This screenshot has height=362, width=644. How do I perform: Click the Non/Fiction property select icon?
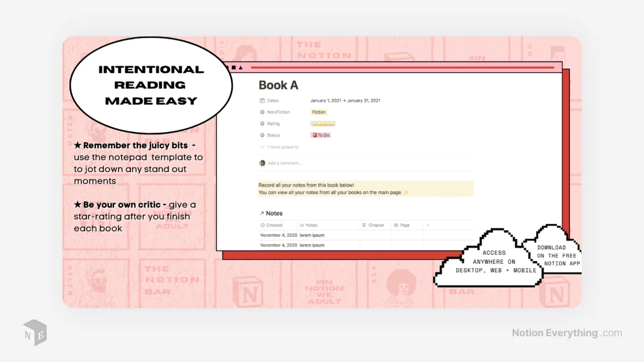point(262,112)
